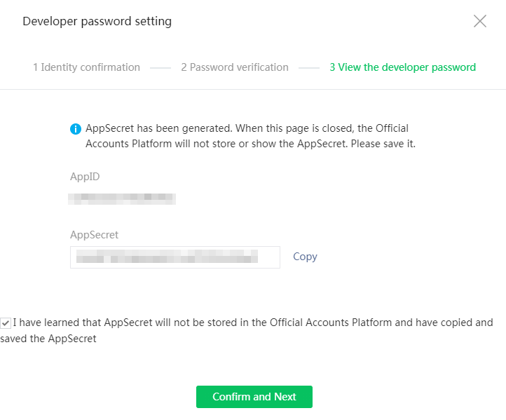Go to step 2 Password verification
506x420 pixels.
(235, 67)
